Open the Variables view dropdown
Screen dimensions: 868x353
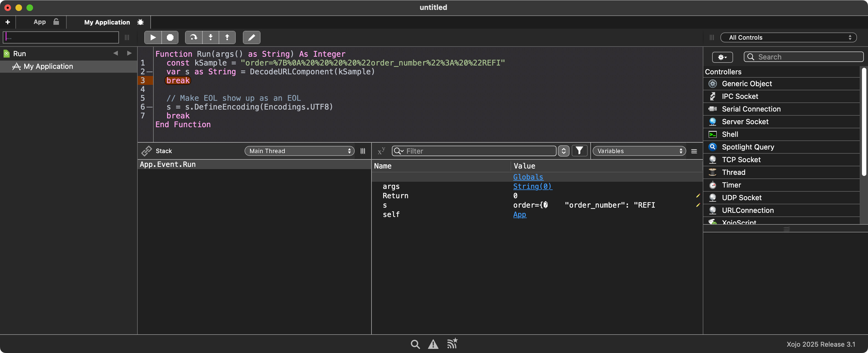coord(639,151)
